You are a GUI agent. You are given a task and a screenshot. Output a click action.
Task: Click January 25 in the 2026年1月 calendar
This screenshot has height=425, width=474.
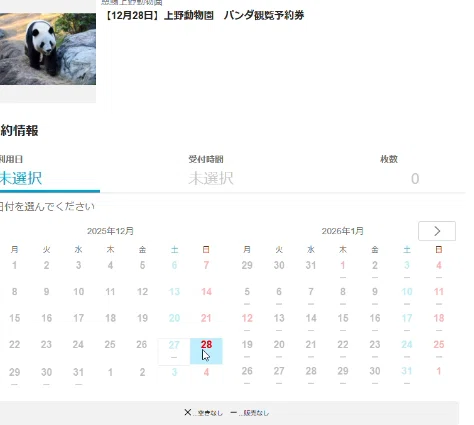click(439, 347)
